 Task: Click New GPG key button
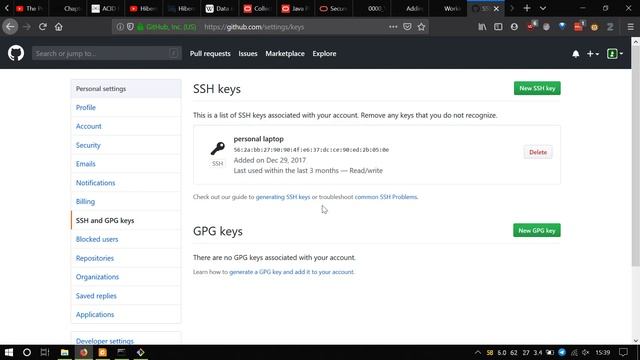pos(537,230)
